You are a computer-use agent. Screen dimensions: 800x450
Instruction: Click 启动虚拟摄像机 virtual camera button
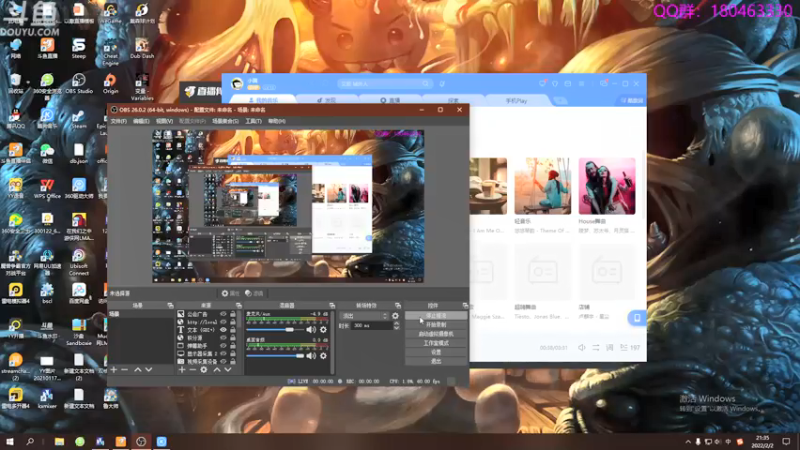[436, 334]
